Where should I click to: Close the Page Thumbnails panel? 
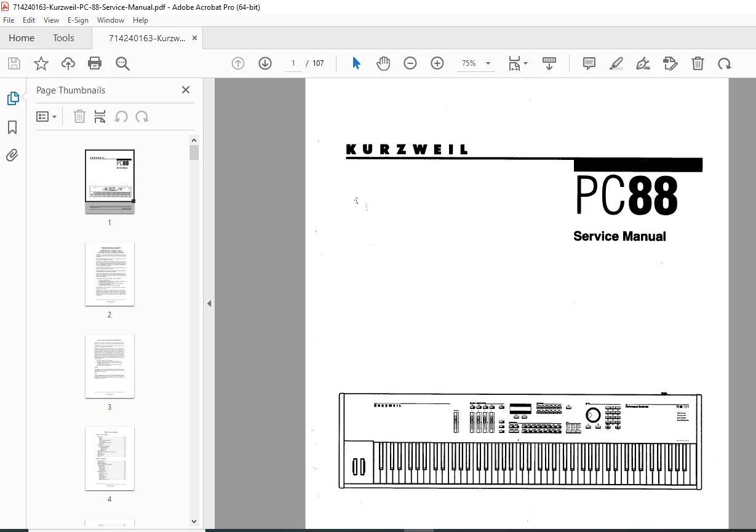click(x=186, y=90)
